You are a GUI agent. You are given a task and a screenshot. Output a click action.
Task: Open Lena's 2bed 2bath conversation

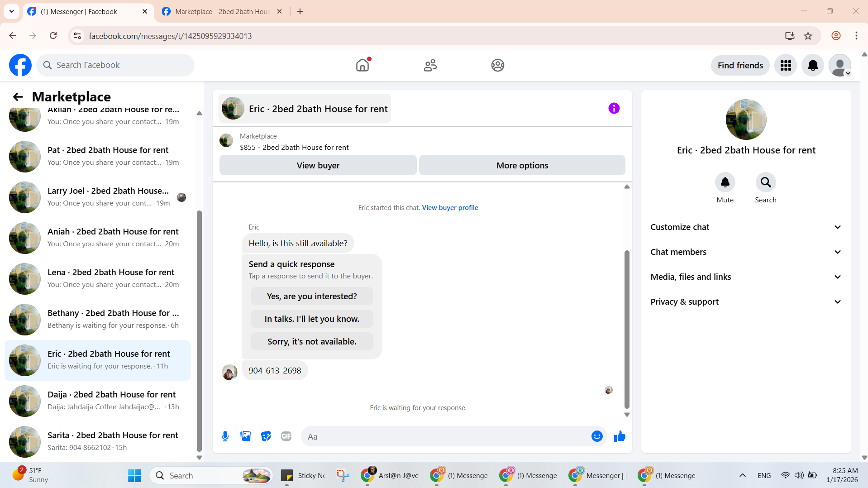[97, 279]
